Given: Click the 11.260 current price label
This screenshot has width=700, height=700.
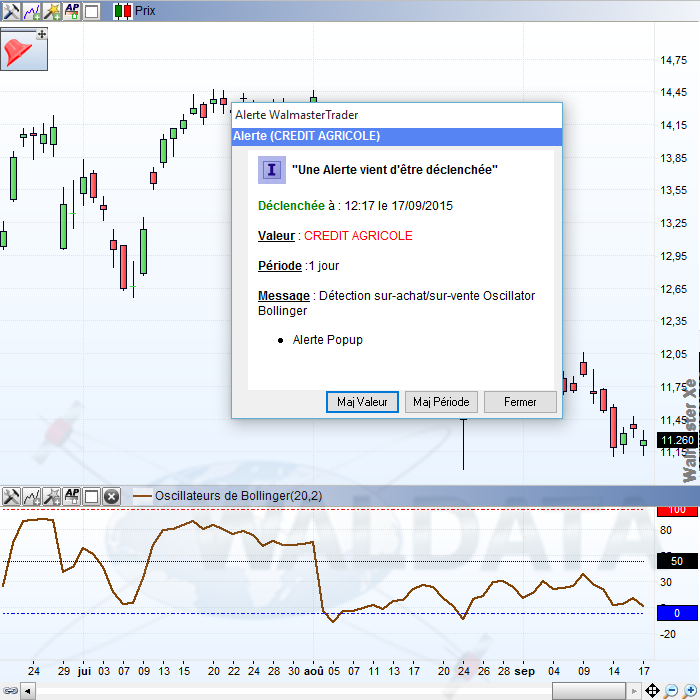Looking at the screenshot, I should tap(677, 440).
